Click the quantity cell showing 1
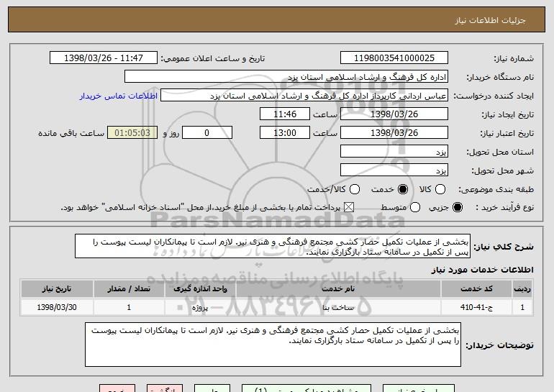Image resolution: width=554 pixels, height=392 pixels. tap(129, 307)
